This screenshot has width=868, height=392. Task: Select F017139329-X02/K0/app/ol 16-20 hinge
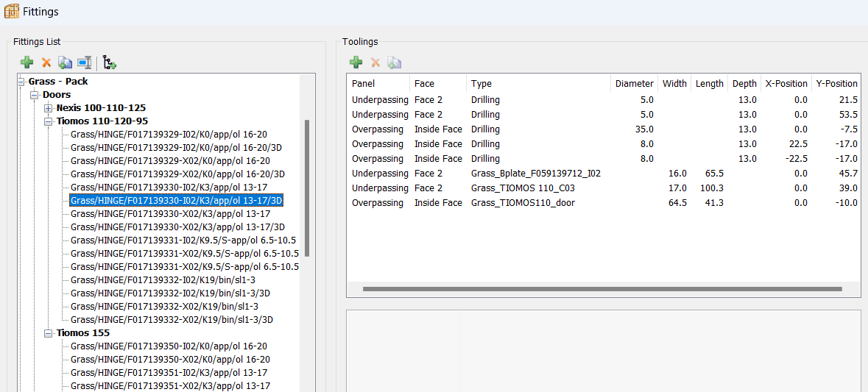pyautogui.click(x=170, y=161)
